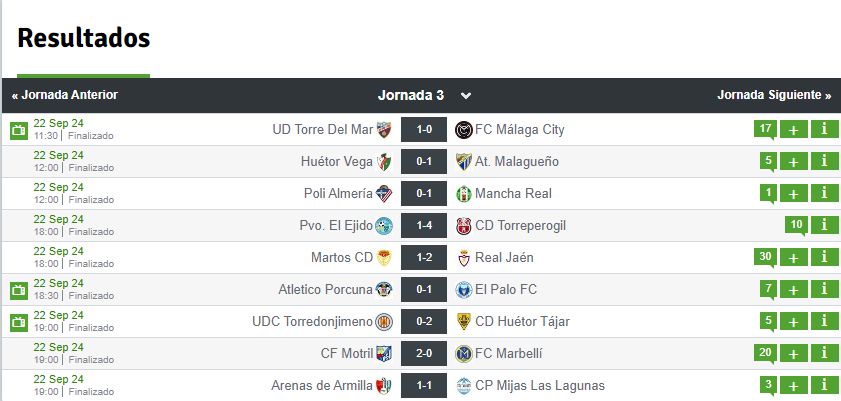This screenshot has height=401, width=841.
Task: Expand plus button on Atletico Porcuna row
Action: 794,289
